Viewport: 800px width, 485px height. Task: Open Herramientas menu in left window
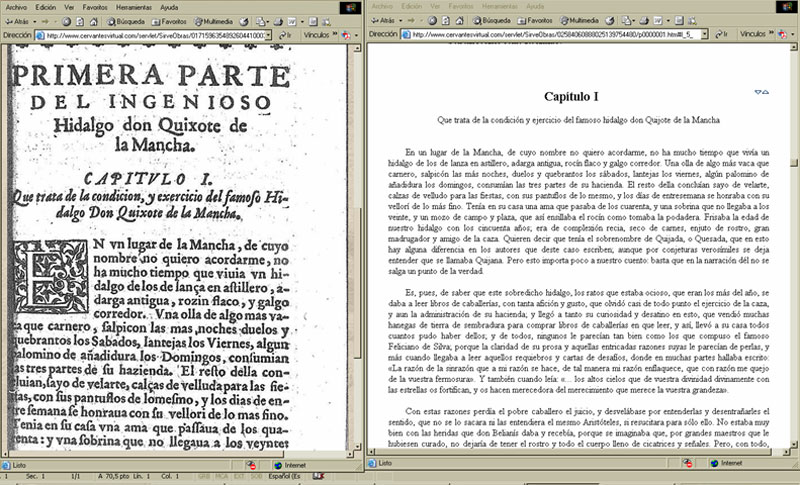(134, 8)
